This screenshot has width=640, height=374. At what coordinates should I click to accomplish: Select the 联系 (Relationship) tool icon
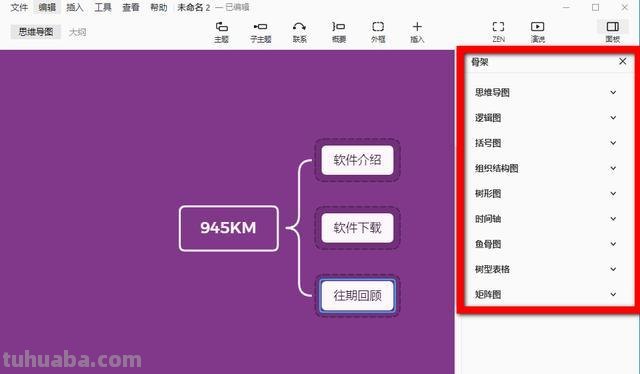click(x=299, y=27)
